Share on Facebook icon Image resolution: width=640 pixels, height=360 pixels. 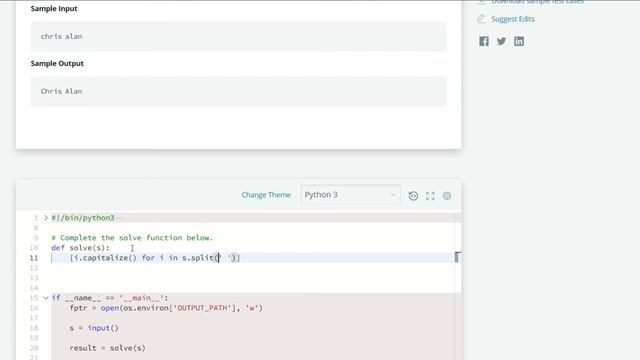coord(484,41)
